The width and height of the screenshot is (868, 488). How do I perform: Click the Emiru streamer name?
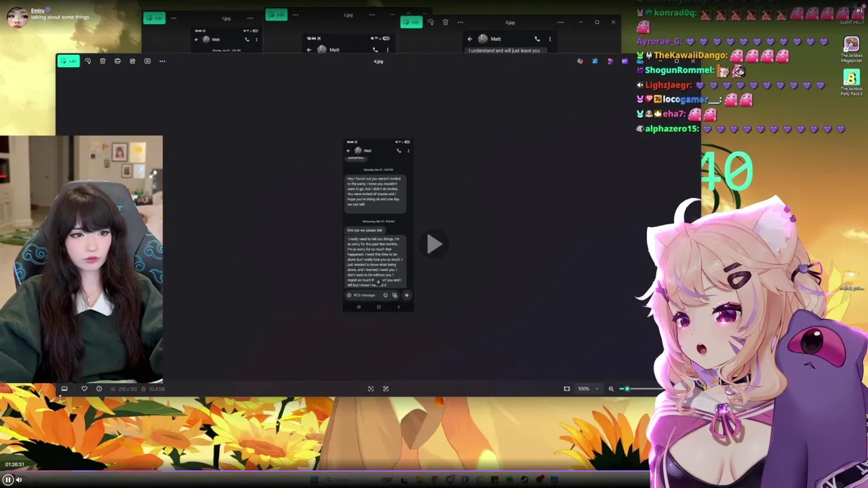[38, 11]
